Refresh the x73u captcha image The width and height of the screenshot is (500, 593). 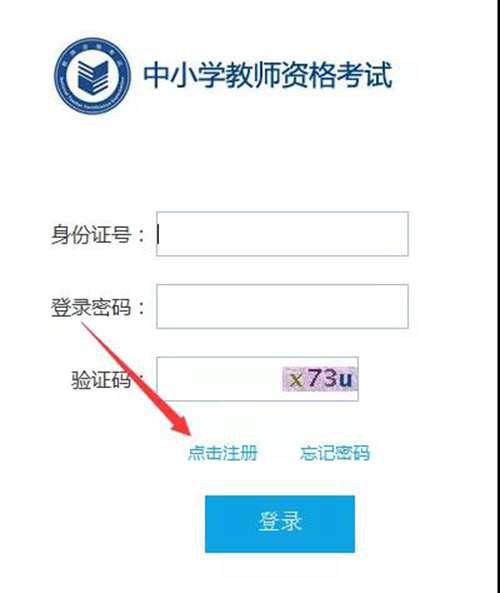point(320,379)
